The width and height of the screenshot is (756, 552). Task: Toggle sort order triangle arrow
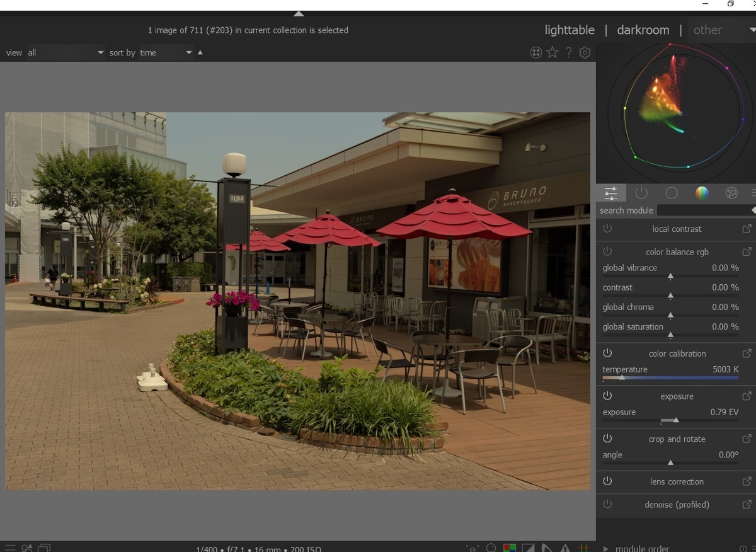pyautogui.click(x=200, y=52)
